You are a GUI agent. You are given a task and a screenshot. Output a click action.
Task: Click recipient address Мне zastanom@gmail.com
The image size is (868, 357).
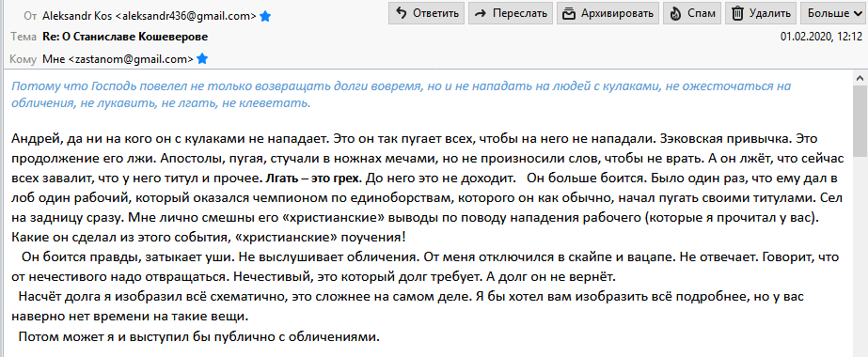click(118, 58)
